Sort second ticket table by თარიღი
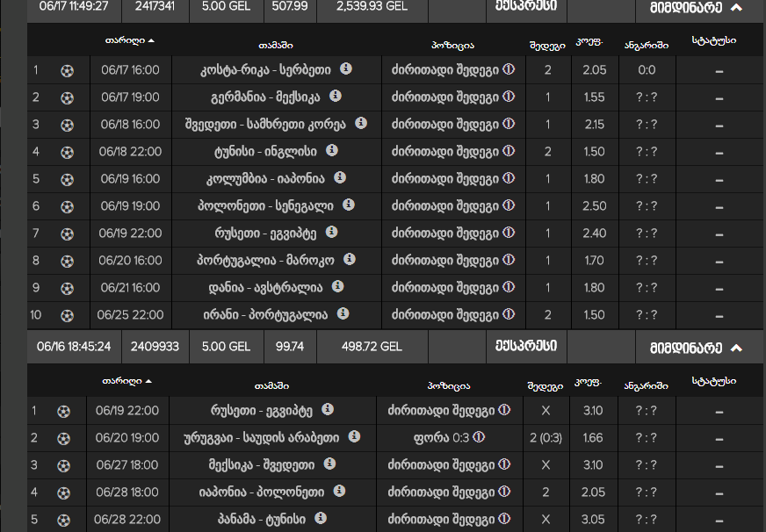 126,381
